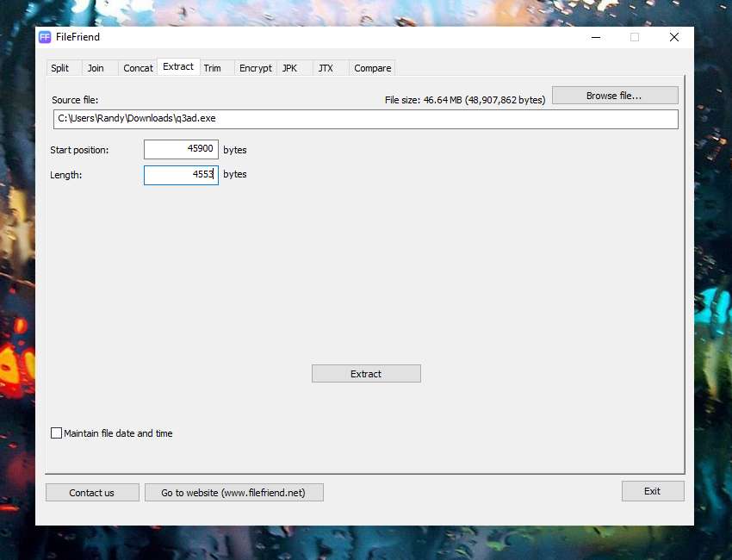Click the Browse file... button
Viewport: 732px width, 560px height.
point(615,96)
